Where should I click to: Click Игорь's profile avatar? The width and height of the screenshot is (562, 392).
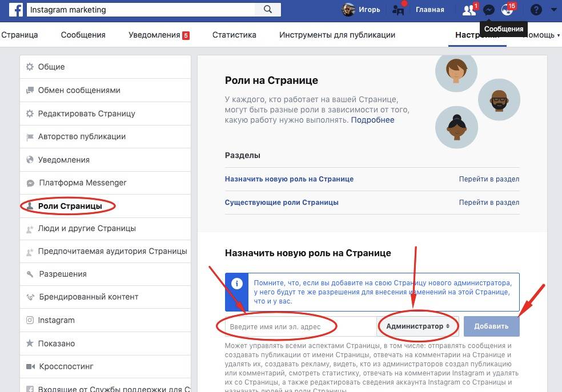click(348, 10)
